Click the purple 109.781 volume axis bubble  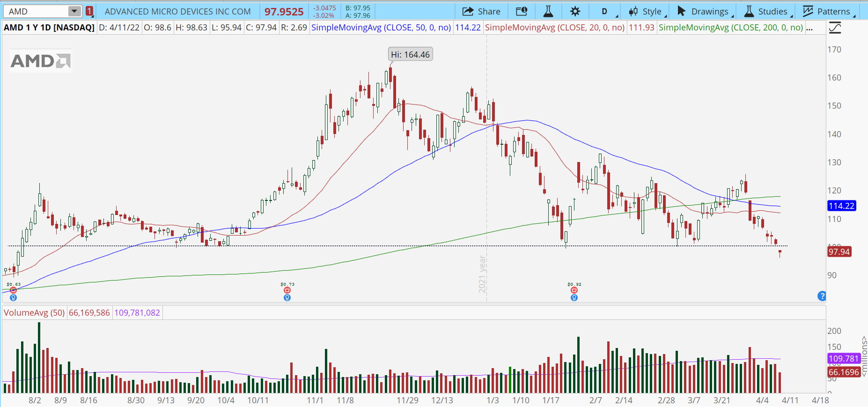click(844, 358)
